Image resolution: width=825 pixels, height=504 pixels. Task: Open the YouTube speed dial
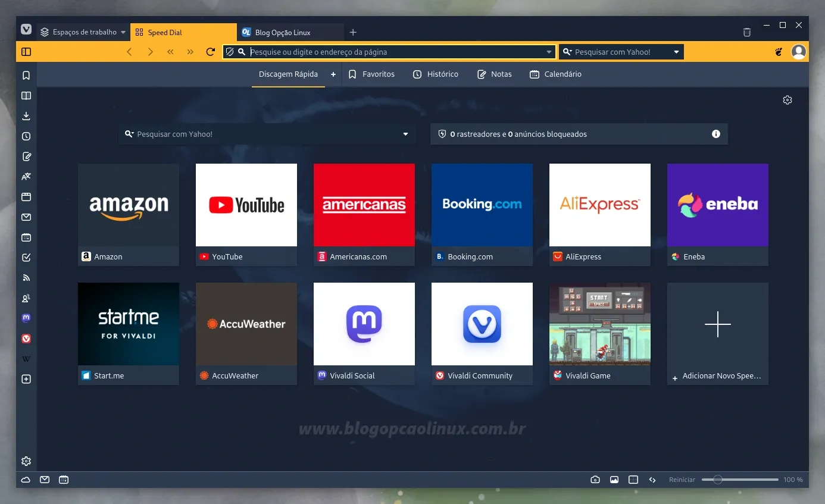click(246, 215)
